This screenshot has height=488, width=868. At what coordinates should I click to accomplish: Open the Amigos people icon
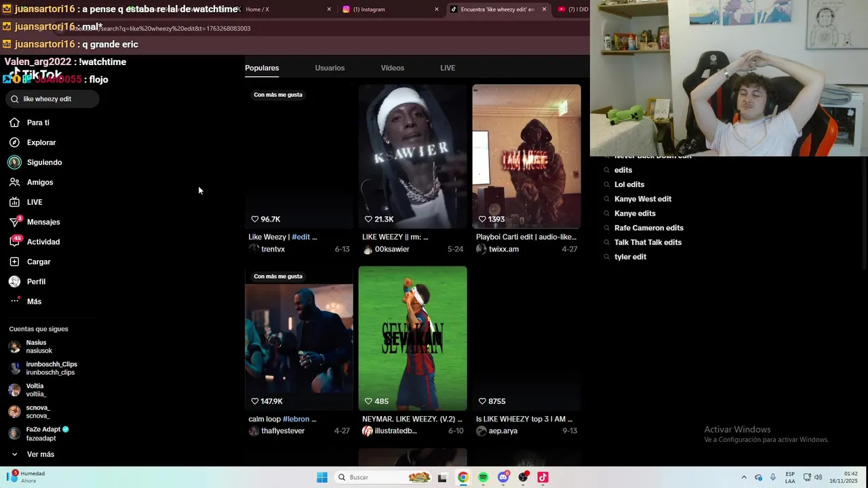[x=14, y=182]
